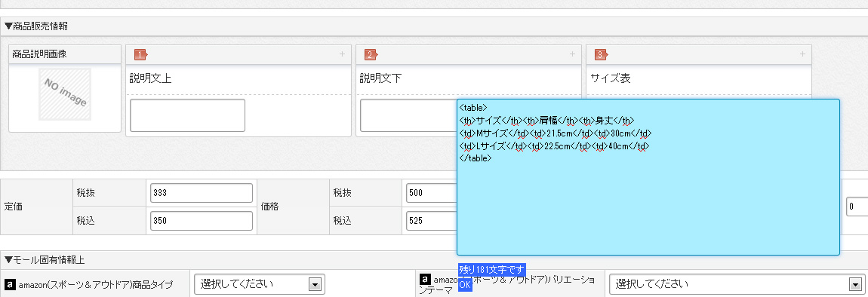Viewport: 868px width, 297px height.
Task: Click inside the blue HTML table textarea
Action: pyautogui.click(x=648, y=177)
